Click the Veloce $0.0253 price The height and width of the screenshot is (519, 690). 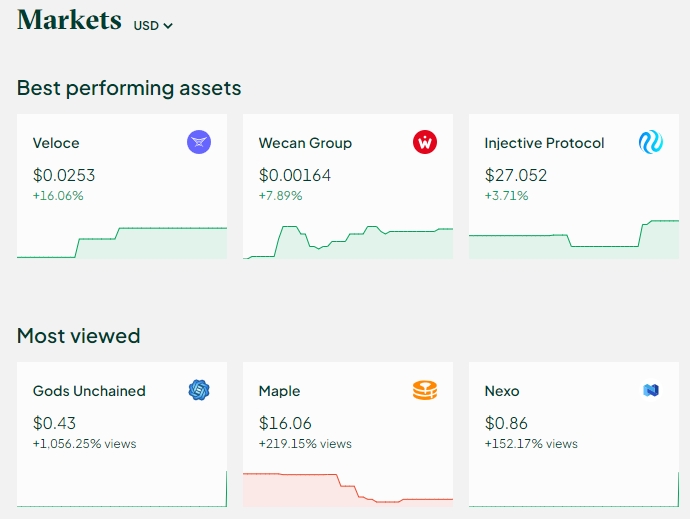click(64, 175)
